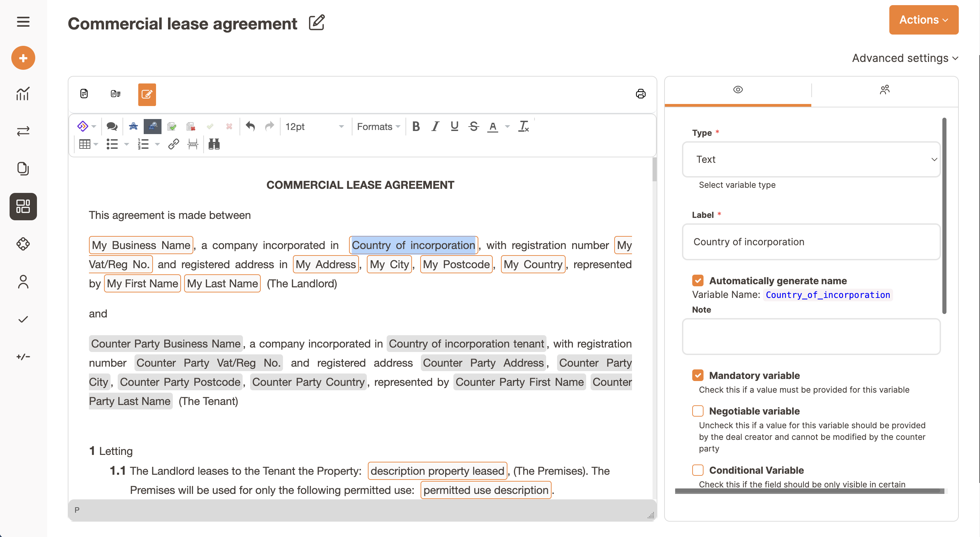
Task: Open find and replace binoculars
Action: coord(214,144)
